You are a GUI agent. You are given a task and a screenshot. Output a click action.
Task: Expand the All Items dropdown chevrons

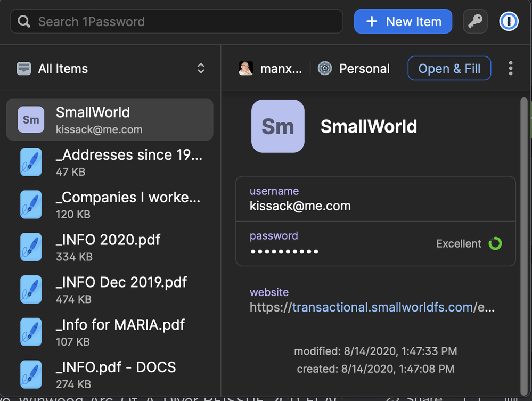coord(201,69)
